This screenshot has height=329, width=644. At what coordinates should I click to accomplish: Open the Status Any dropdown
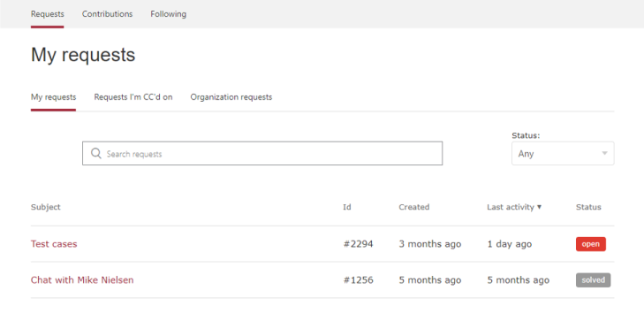pos(563,153)
